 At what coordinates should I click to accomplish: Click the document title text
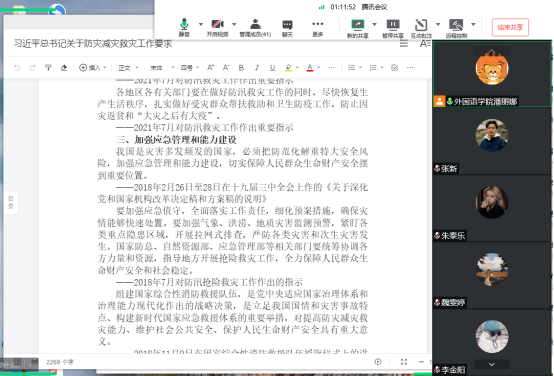tap(93, 43)
